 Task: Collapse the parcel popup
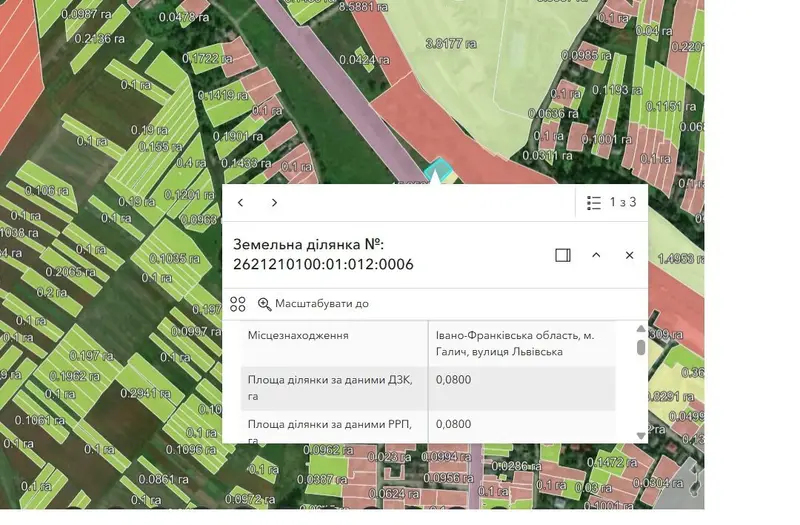[596, 255]
